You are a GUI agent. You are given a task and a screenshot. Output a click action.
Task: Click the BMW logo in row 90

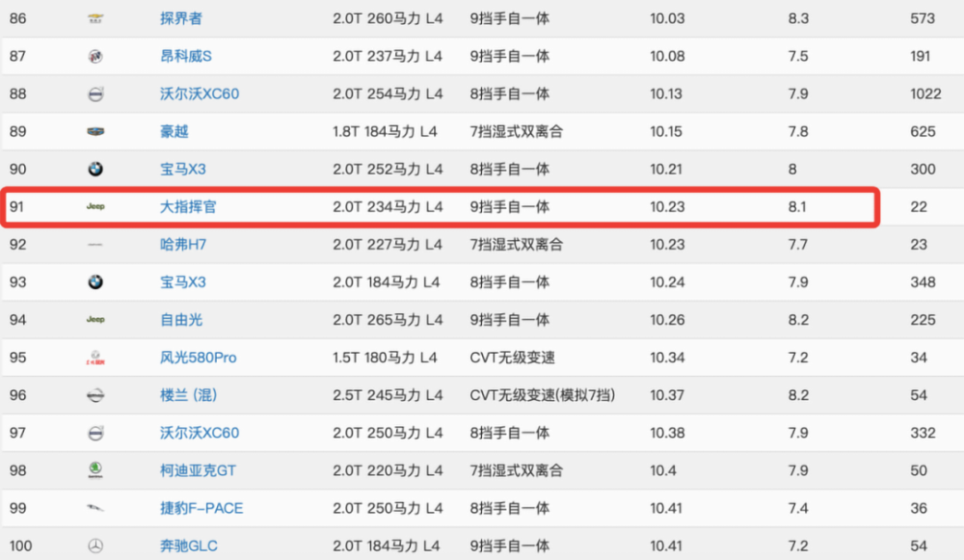pyautogui.click(x=95, y=169)
